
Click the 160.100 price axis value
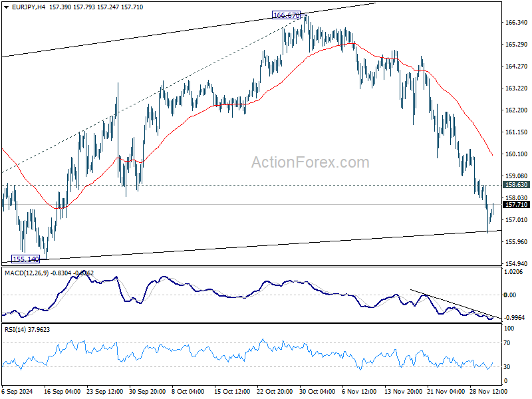pos(516,154)
